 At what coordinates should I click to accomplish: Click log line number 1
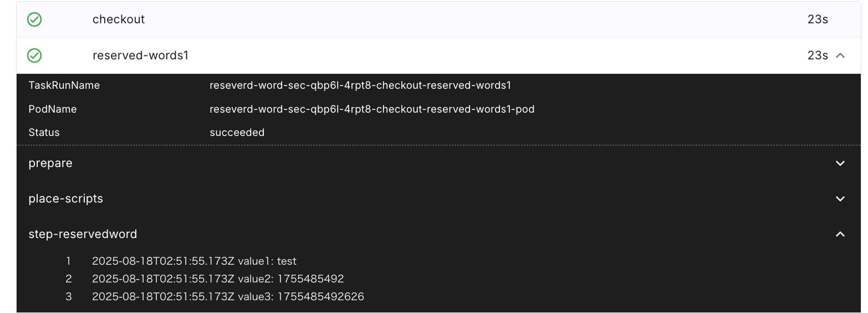[69, 261]
